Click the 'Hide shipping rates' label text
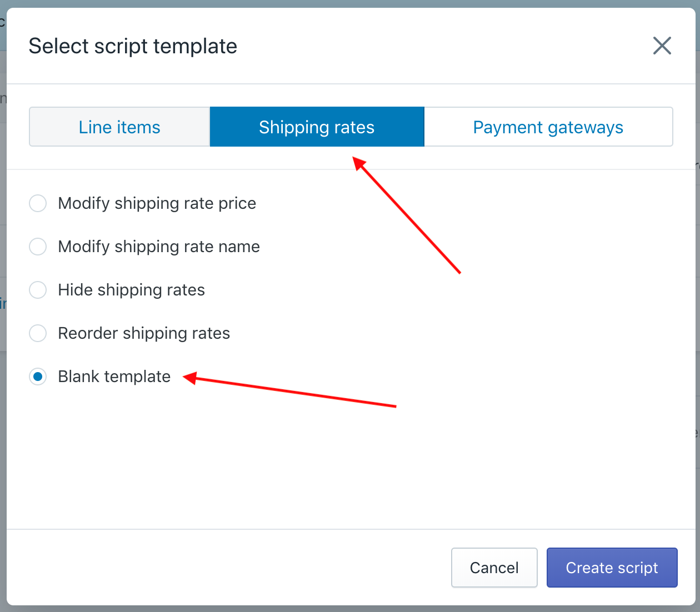Image resolution: width=700 pixels, height=612 pixels. 132,290
